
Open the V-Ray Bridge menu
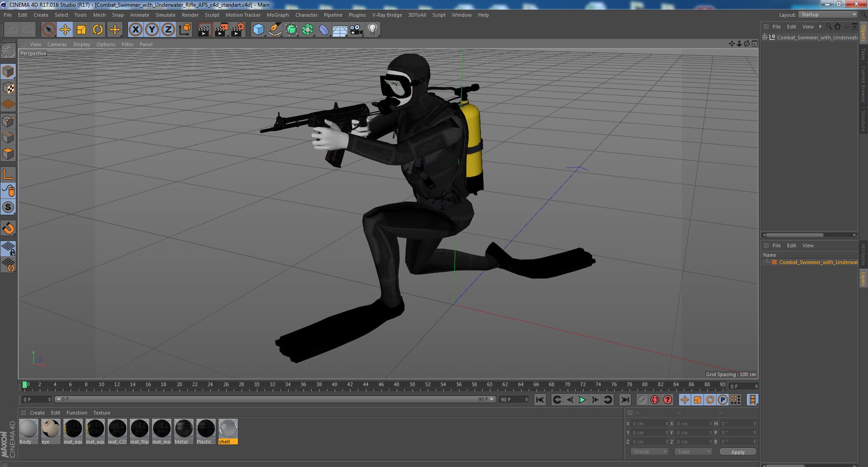point(387,15)
